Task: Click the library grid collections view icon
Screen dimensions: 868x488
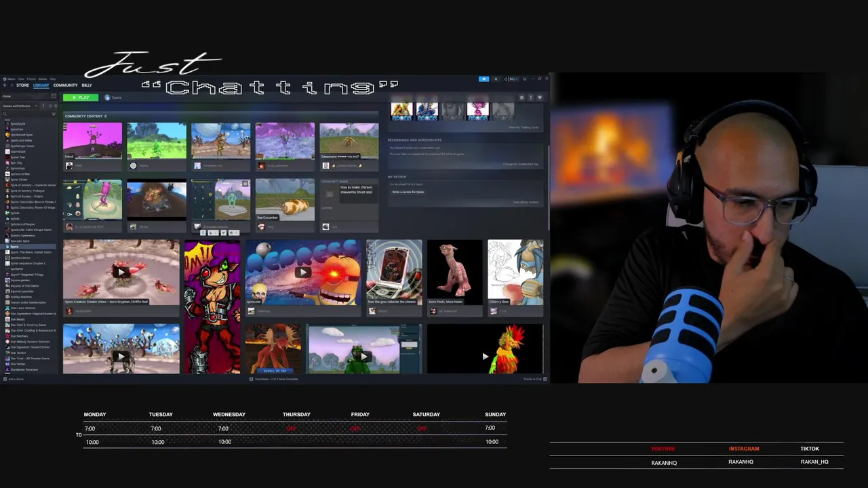Action: [54, 96]
